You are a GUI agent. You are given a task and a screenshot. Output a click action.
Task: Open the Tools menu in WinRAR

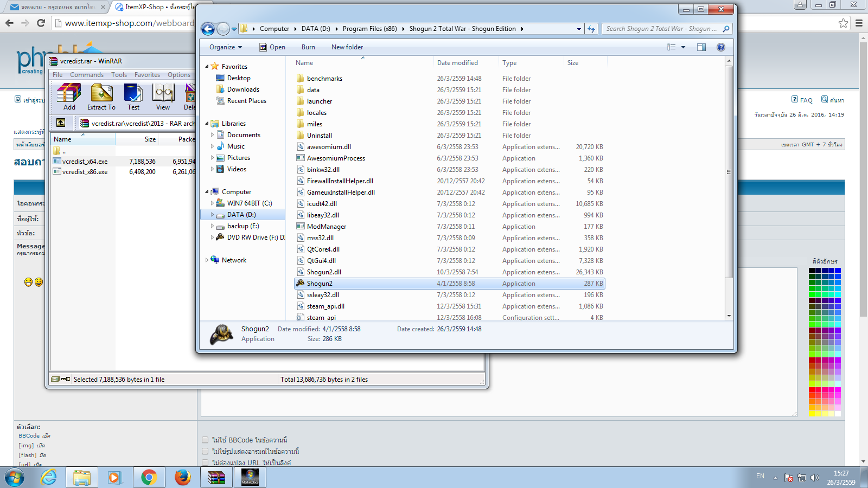tap(119, 75)
